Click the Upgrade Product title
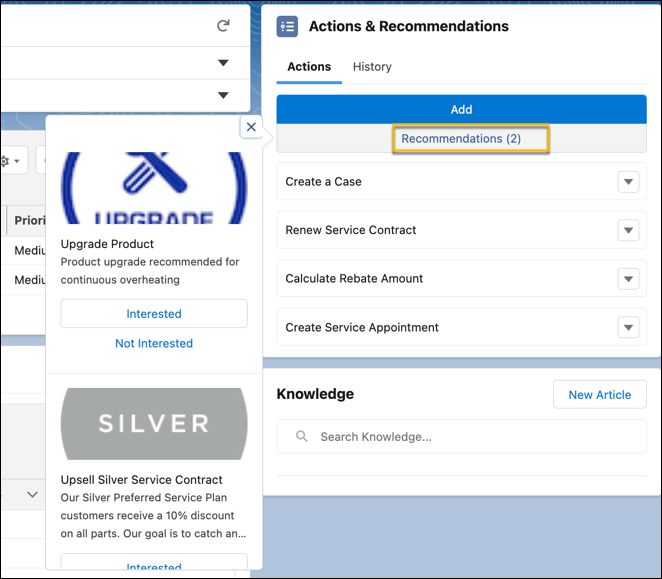 click(x=107, y=244)
